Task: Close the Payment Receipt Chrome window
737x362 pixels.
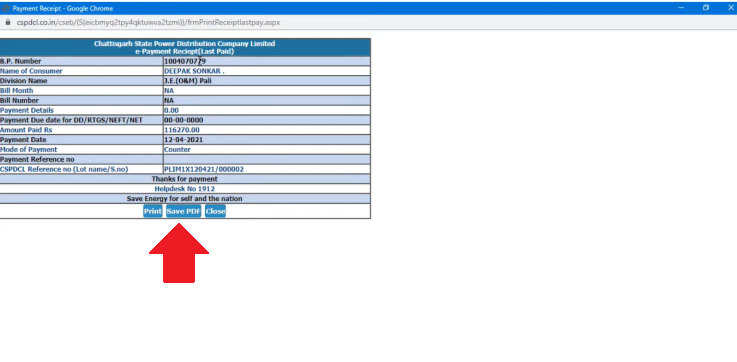Action: pos(730,8)
